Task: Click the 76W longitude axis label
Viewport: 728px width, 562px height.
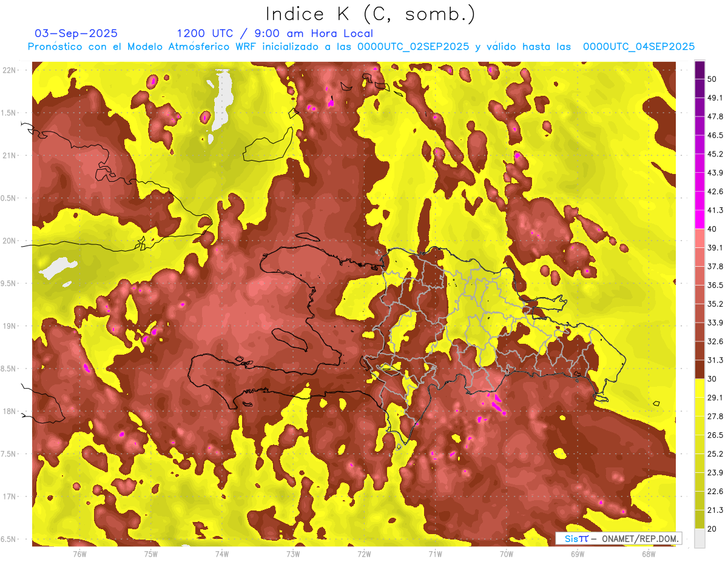Action: click(79, 554)
